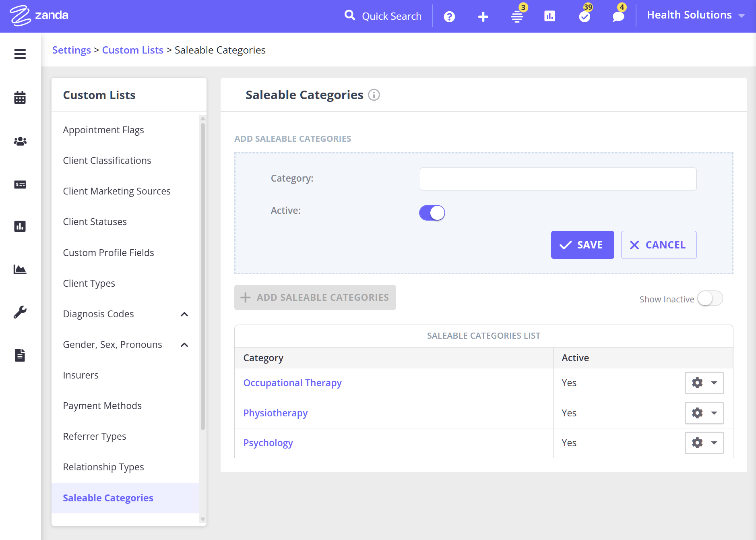Open gear dropdown for Occupational Therapy row

point(704,383)
